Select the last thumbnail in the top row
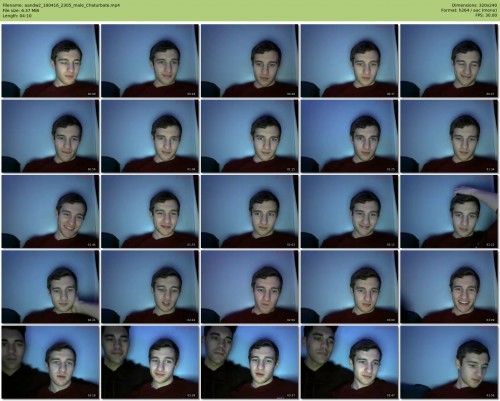 click(x=449, y=61)
